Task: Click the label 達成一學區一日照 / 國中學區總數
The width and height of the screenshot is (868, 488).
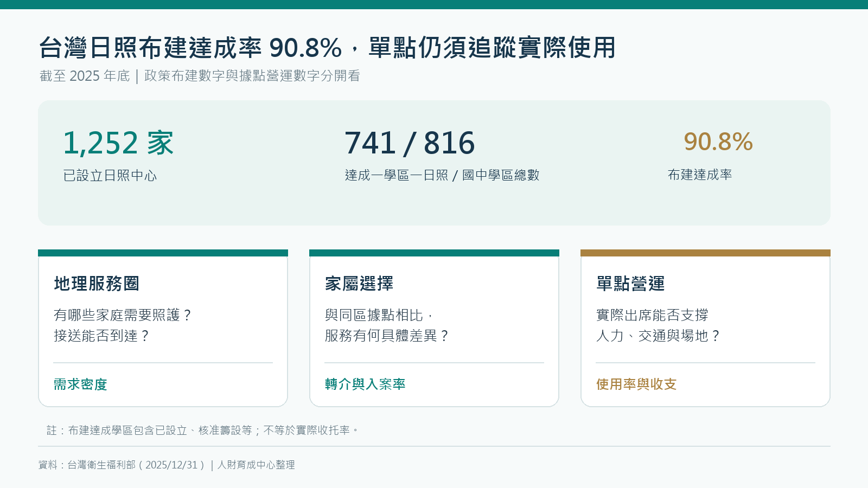Action: click(442, 175)
